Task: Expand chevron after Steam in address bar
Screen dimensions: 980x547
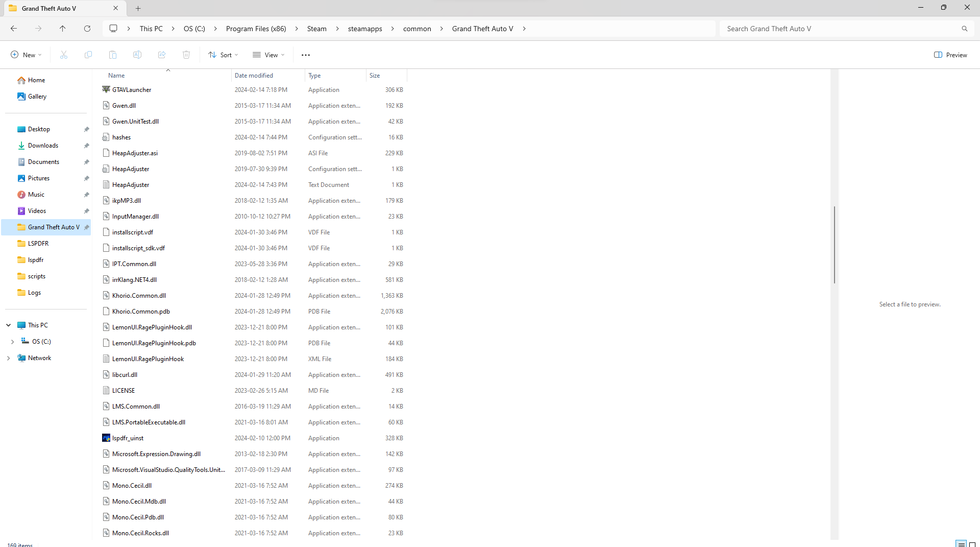Action: 337,29
